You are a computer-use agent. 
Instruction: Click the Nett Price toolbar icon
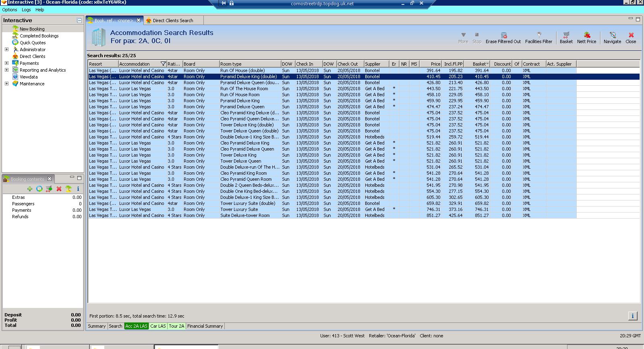(x=587, y=35)
